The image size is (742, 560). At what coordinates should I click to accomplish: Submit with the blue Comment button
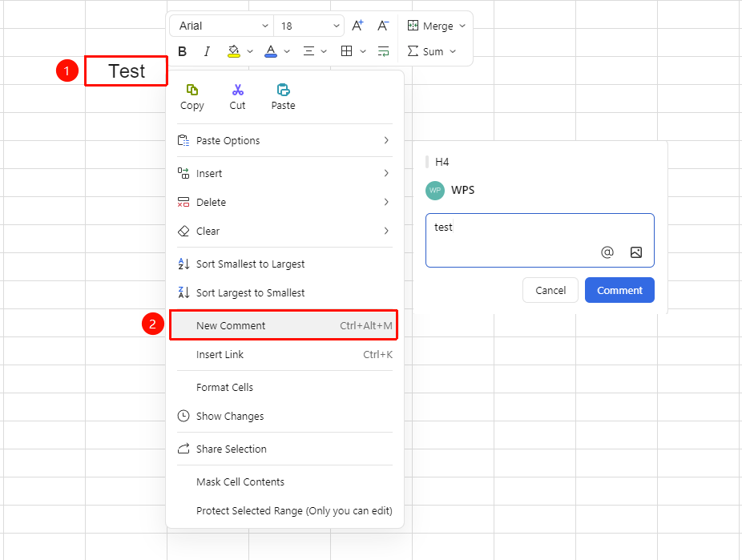tap(620, 290)
